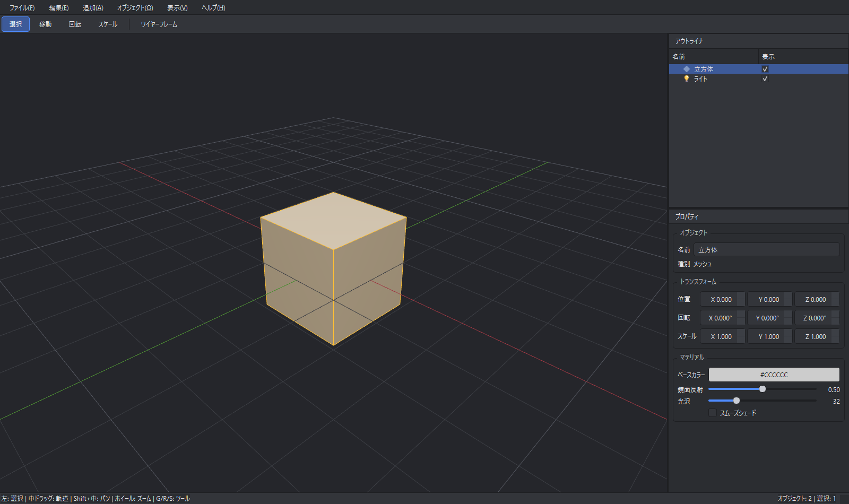
Task: Click the 鏡面反射 value 0.50
Action: (x=834, y=389)
